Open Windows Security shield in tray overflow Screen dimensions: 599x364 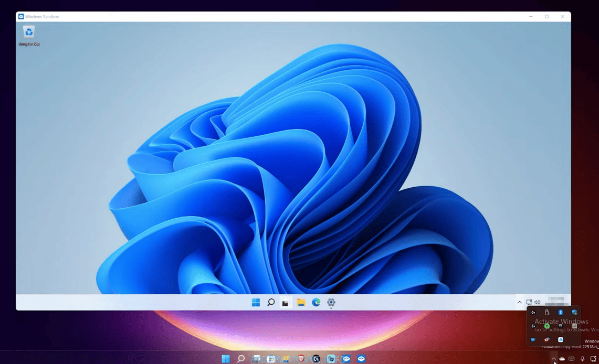coord(574,313)
